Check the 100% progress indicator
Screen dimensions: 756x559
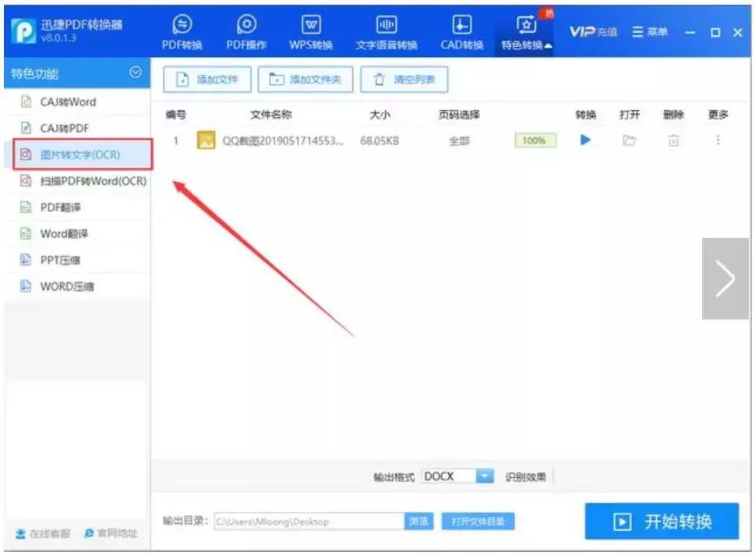[535, 141]
